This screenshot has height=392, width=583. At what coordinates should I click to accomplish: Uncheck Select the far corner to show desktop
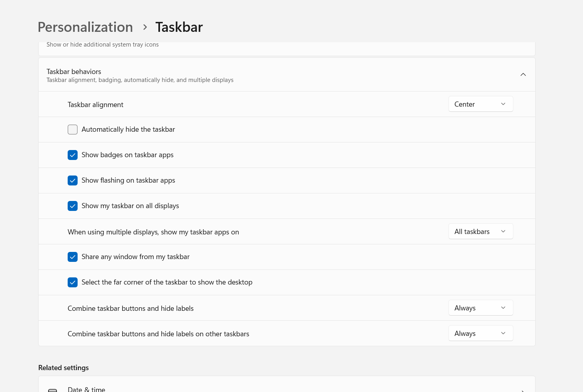72,282
